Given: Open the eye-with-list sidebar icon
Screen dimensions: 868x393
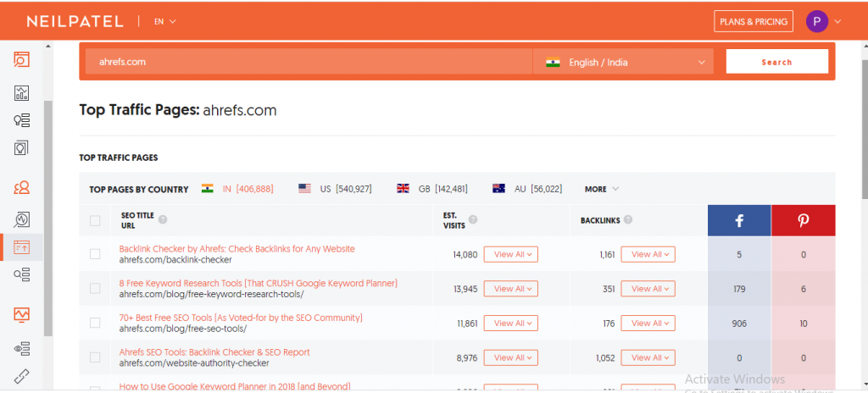Looking at the screenshot, I should [21, 348].
